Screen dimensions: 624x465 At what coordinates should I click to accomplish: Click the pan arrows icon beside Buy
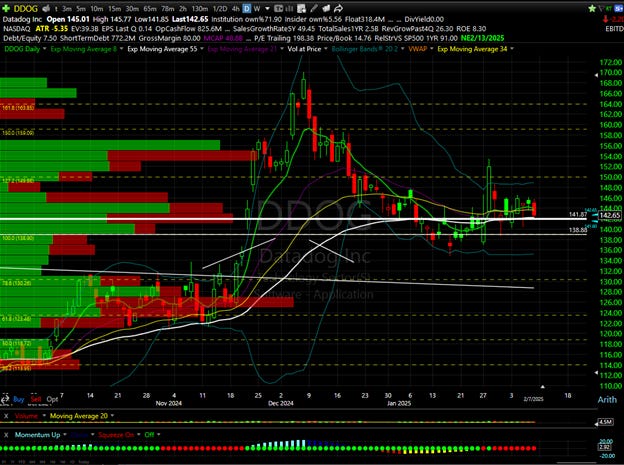pos(5,399)
